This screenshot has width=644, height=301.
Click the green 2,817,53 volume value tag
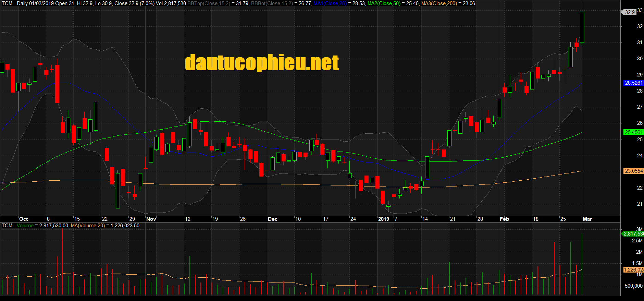coord(633,234)
